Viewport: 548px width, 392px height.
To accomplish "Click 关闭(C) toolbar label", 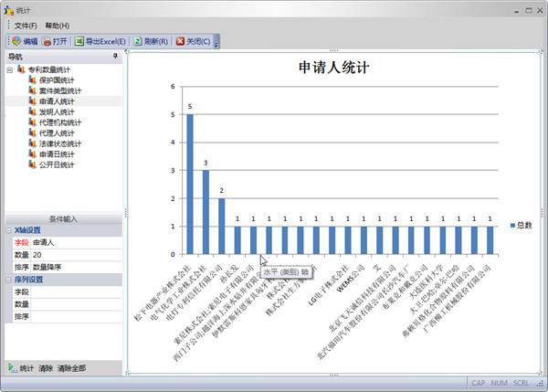I will click(x=198, y=42).
